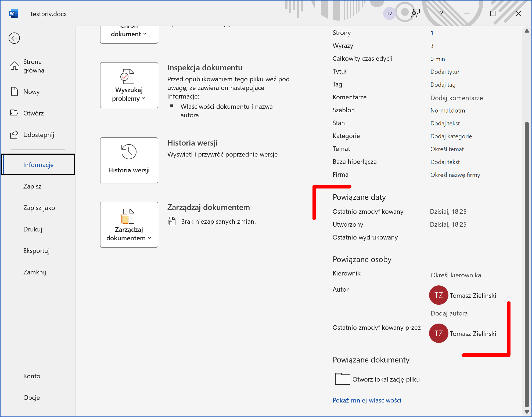Viewport: 532px width, 417px height.
Task: Click Pokaż mniej właściwości link
Action: tap(367, 400)
